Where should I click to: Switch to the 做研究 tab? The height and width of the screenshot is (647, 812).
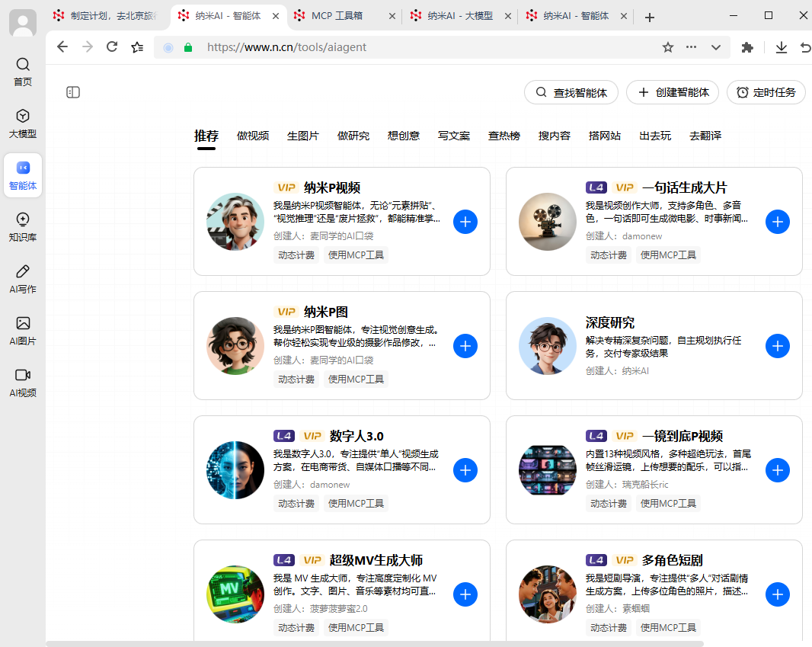(x=353, y=136)
